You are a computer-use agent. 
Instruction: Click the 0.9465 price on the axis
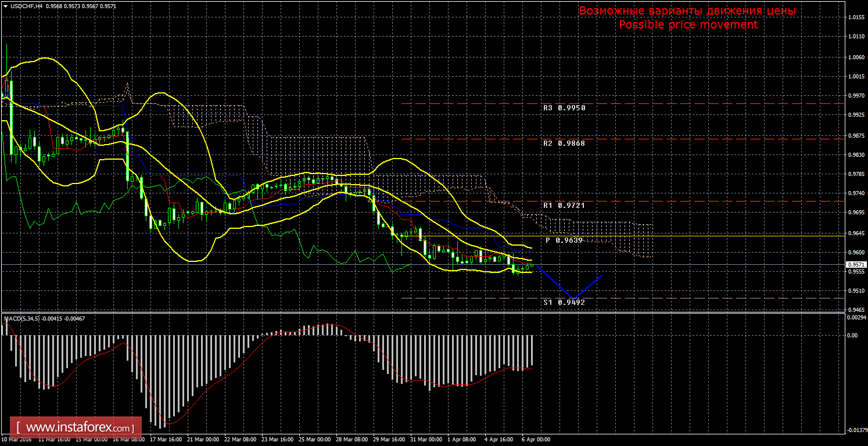(x=855, y=311)
